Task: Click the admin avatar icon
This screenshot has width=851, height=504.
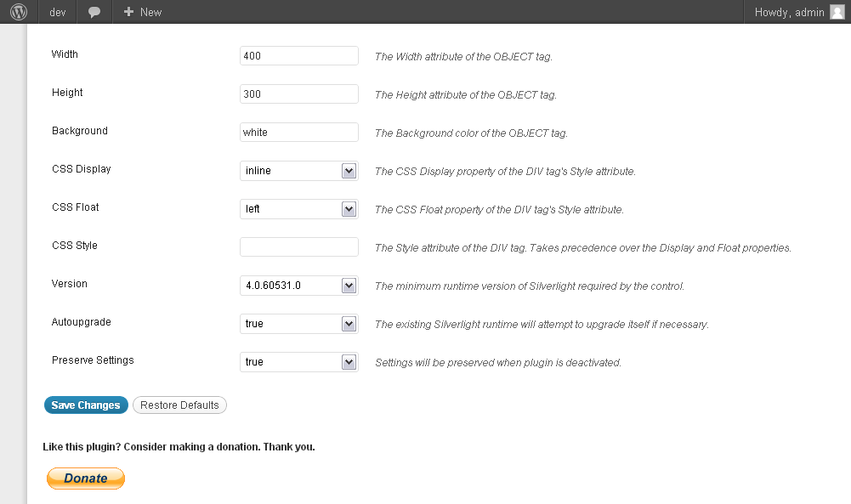Action: [x=837, y=12]
